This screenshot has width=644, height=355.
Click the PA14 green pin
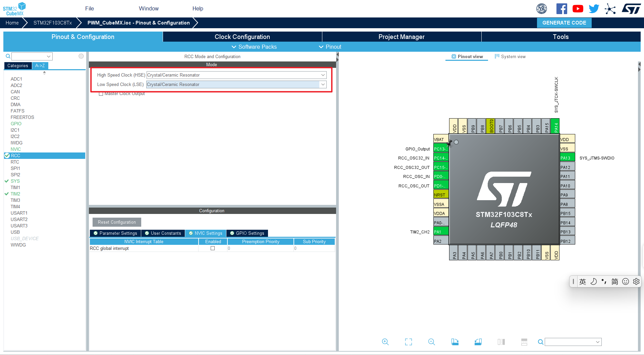click(555, 126)
